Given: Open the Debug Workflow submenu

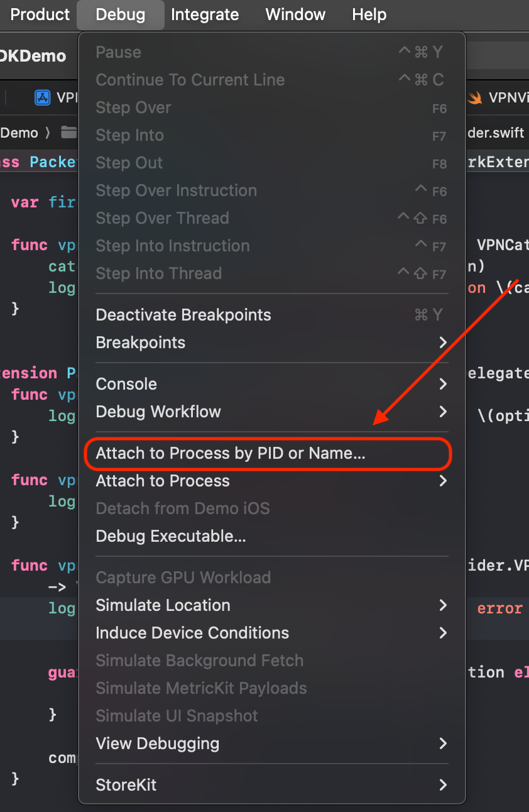Looking at the screenshot, I should 271,412.
